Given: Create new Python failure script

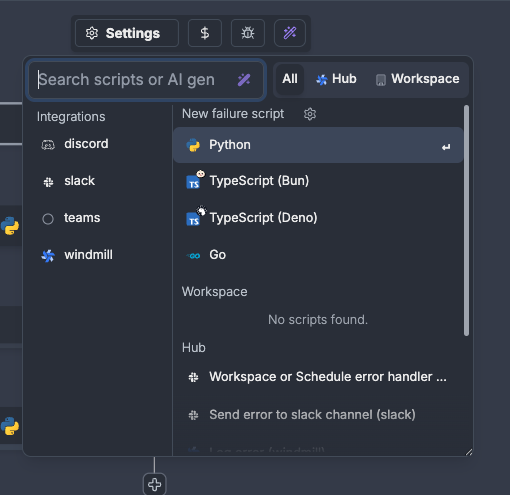Looking at the screenshot, I should pyautogui.click(x=318, y=145).
